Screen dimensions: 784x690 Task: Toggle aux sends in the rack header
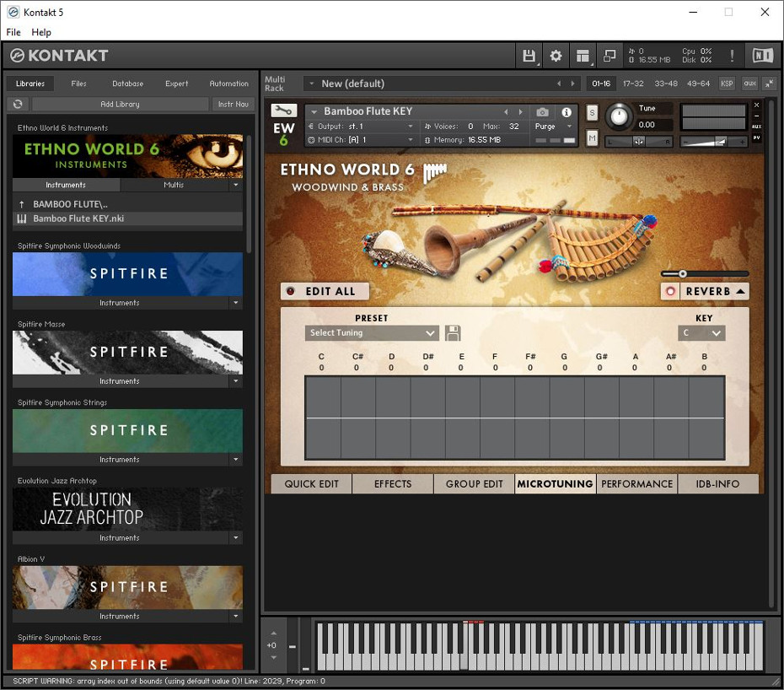(749, 84)
